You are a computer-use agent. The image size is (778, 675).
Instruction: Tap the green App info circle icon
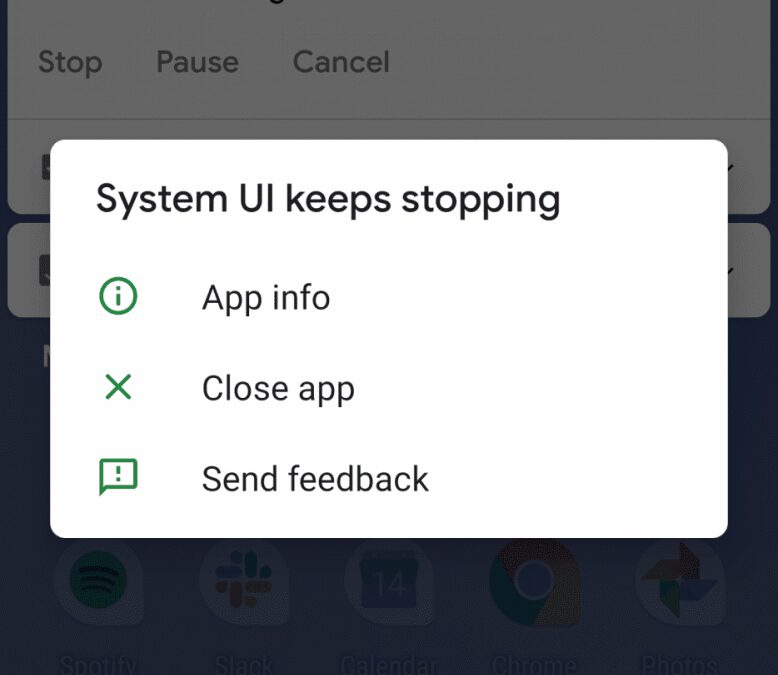pos(118,296)
